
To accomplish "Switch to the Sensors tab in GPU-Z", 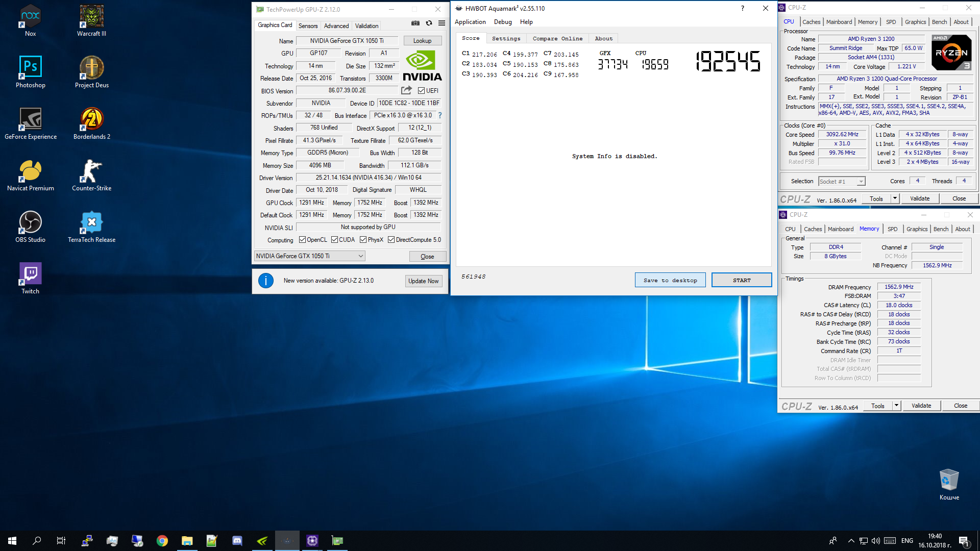I will pos(308,26).
